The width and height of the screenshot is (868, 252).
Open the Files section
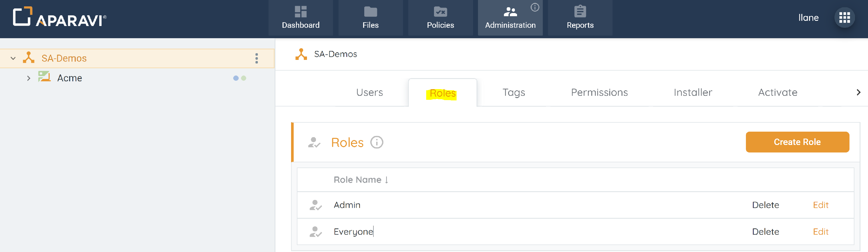370,18
